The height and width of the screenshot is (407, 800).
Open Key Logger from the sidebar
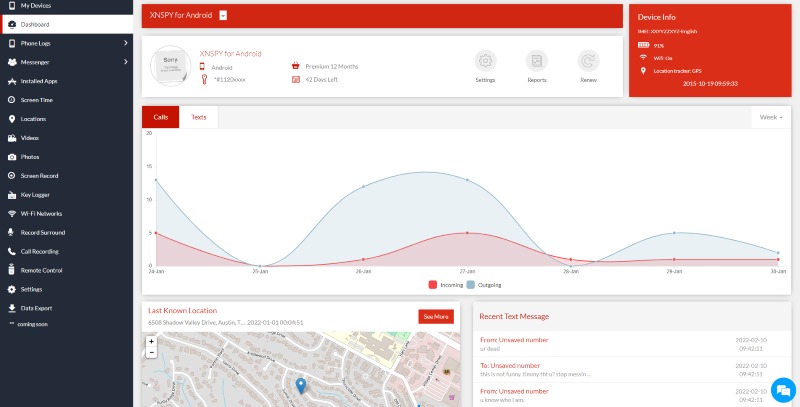(x=34, y=194)
